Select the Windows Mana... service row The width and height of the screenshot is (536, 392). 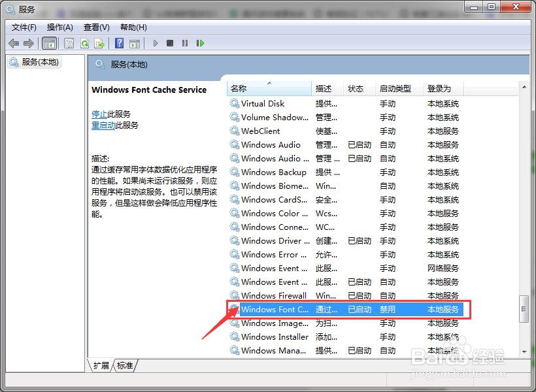tap(345, 350)
